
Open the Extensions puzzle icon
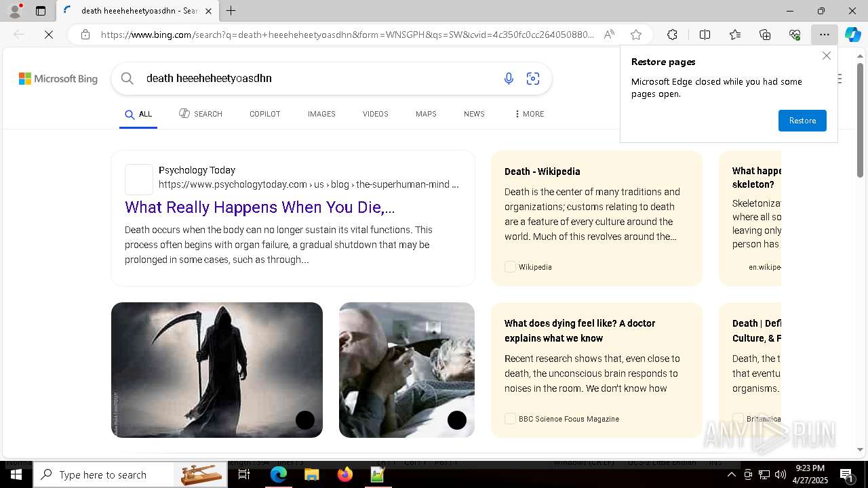tap(672, 35)
